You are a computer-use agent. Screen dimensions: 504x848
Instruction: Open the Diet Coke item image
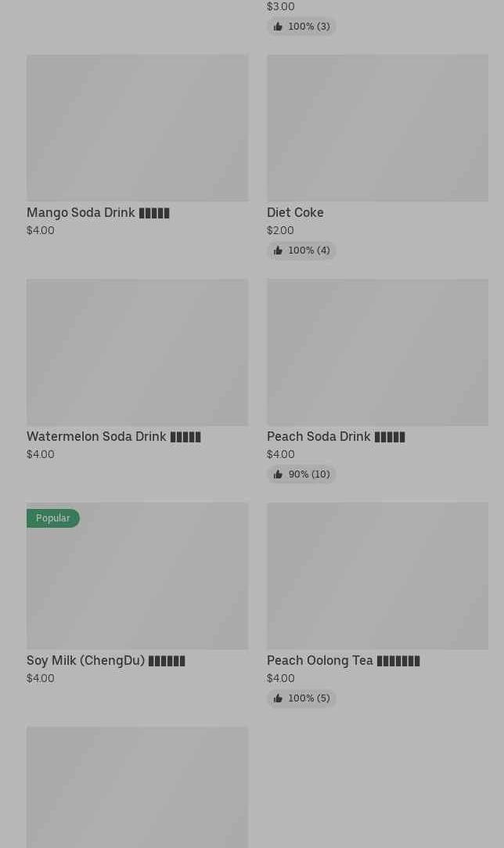[377, 128]
